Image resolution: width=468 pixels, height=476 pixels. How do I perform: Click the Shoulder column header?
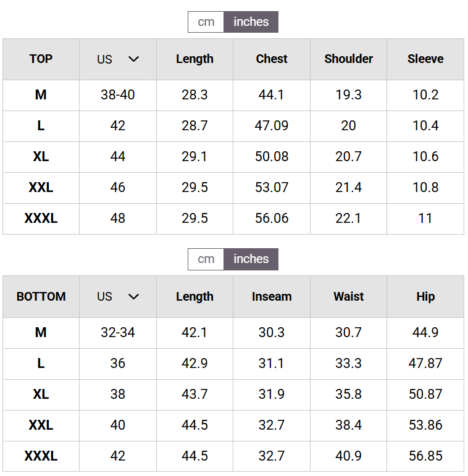pos(348,59)
